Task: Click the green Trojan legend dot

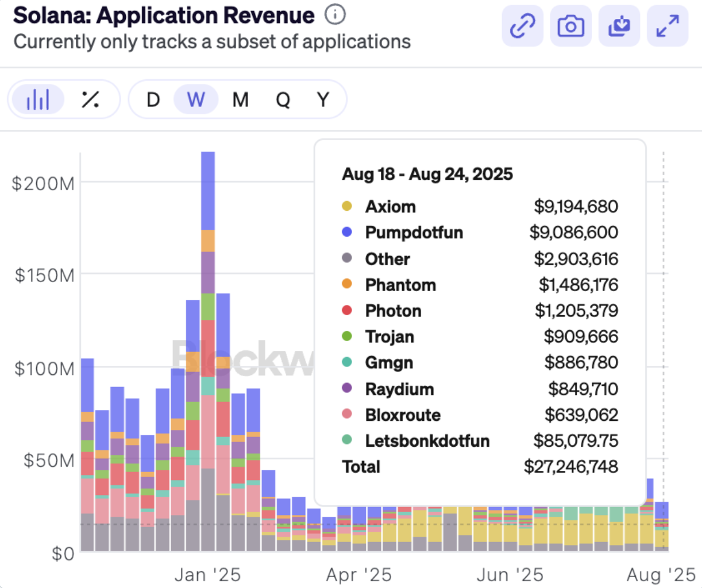Action: click(347, 336)
